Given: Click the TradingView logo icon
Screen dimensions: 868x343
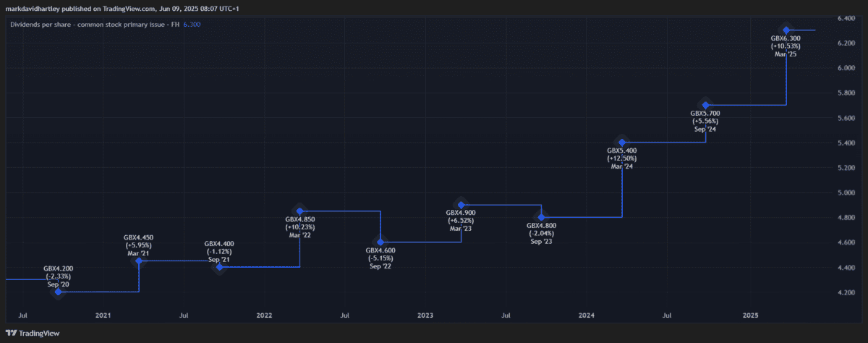Looking at the screenshot, I should point(9,334).
